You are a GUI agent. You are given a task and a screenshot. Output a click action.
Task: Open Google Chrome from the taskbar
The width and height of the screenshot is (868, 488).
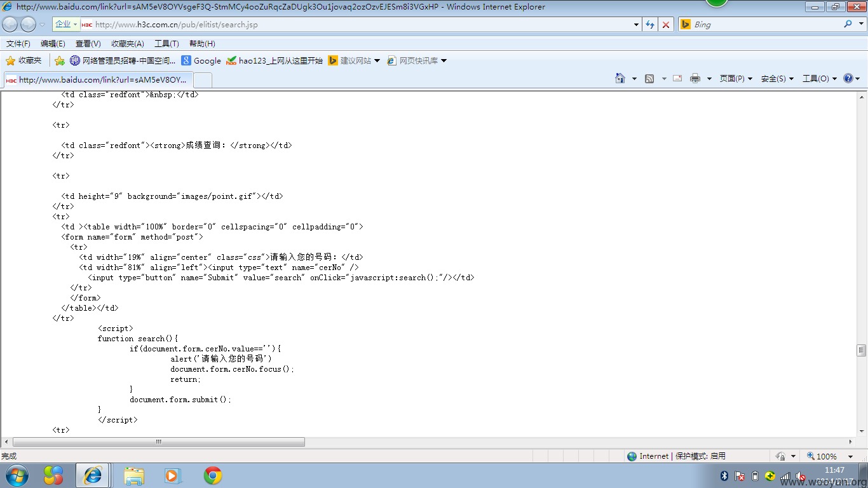pyautogui.click(x=213, y=475)
